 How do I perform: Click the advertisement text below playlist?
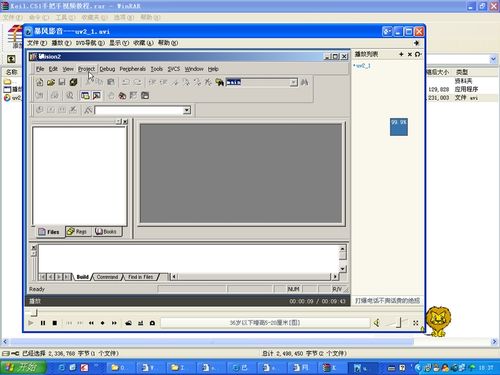point(387,301)
